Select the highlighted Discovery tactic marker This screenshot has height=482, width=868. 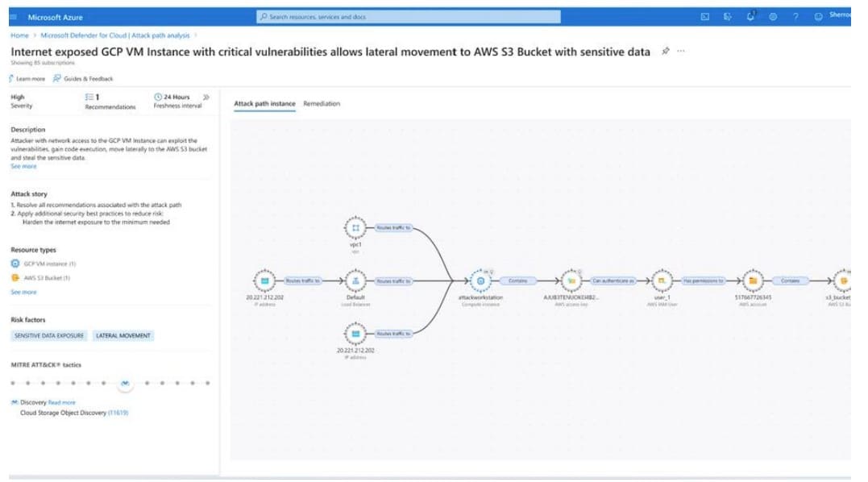tap(126, 383)
